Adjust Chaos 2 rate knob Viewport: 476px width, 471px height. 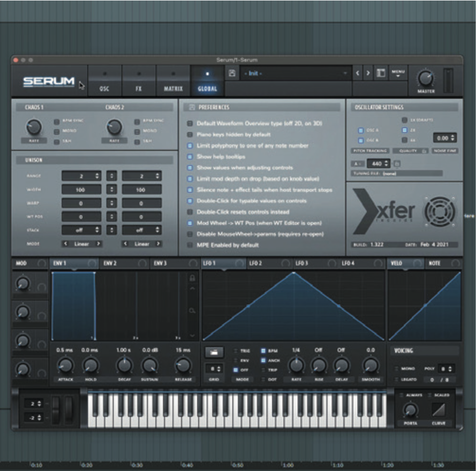click(x=114, y=127)
